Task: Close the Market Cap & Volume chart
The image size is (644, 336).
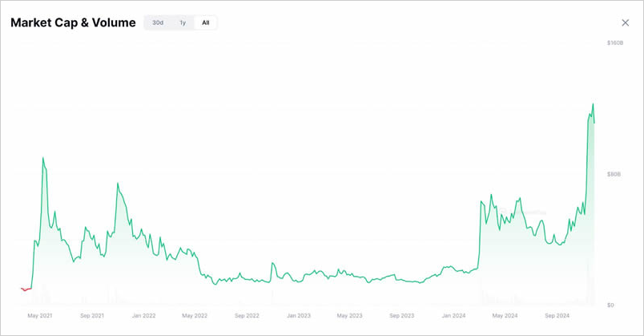Action: click(x=626, y=23)
